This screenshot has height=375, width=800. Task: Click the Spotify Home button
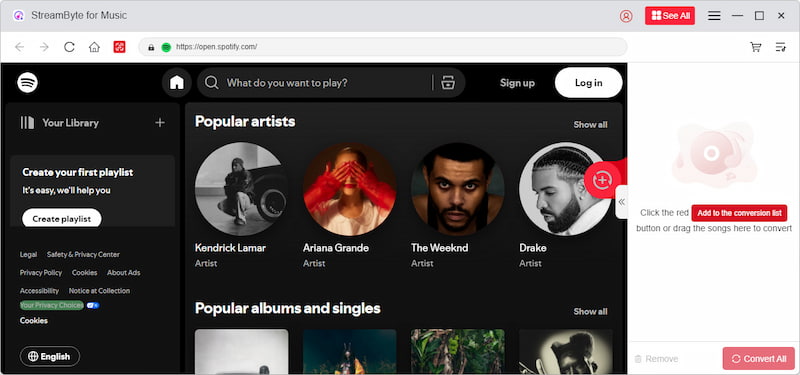click(177, 83)
